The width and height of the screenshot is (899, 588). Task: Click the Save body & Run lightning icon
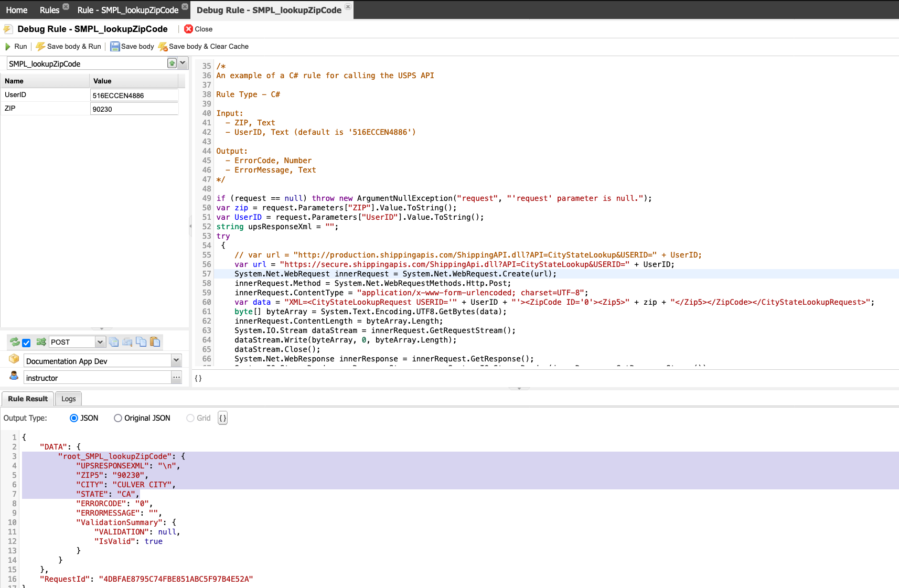(x=40, y=47)
